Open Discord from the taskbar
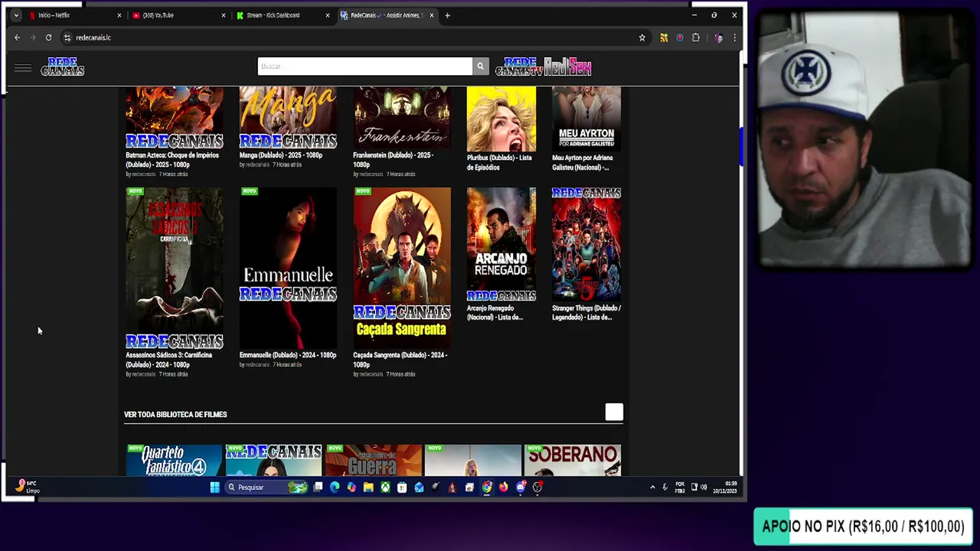 tap(521, 487)
